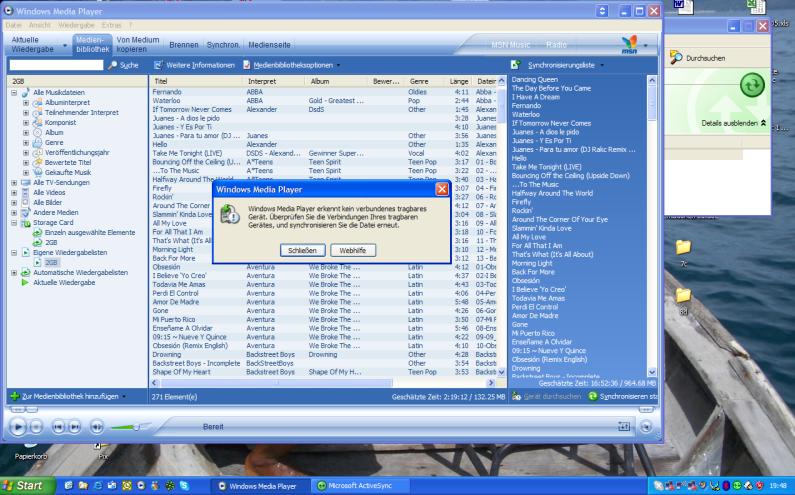Click the Webhilfe button
Screen dimensions: 795x495
(353, 251)
